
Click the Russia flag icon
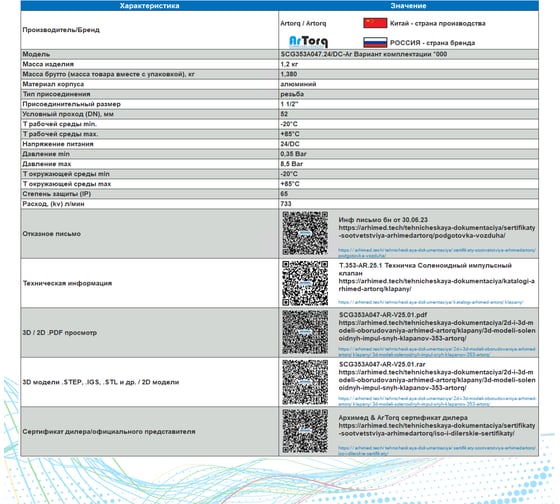(x=375, y=43)
